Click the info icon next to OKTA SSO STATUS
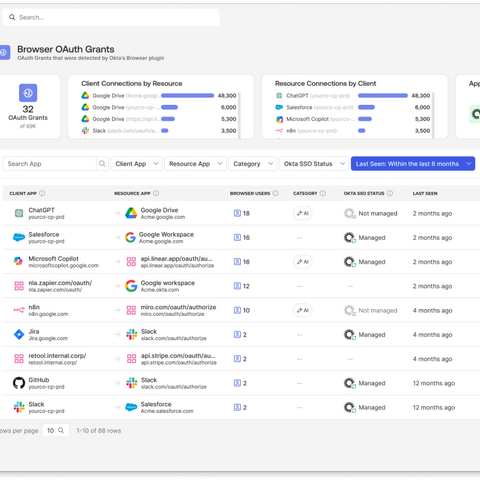Viewport: 480px width, 480px height. (x=390, y=193)
